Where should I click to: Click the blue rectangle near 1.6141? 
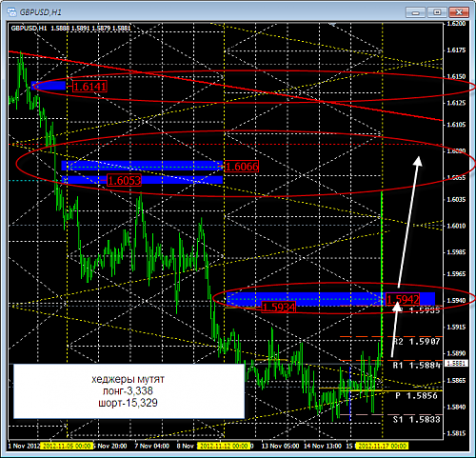pyautogui.click(x=49, y=86)
